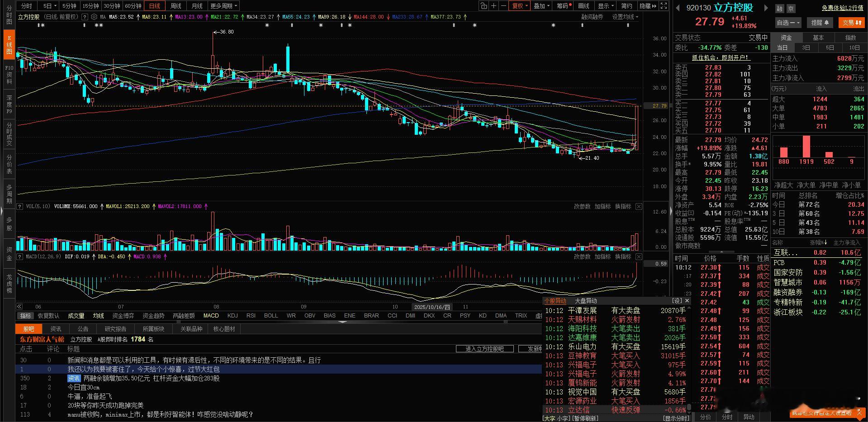Open 龙虎榜 in left sidebar
Screen dimensions: 868x422
pyautogui.click(x=9, y=284)
